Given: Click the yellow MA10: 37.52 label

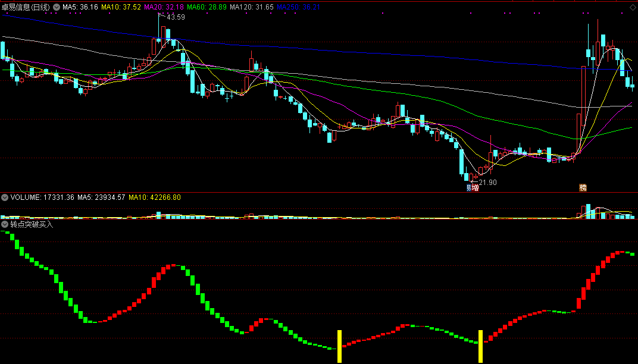Looking at the screenshot, I should [121, 7].
